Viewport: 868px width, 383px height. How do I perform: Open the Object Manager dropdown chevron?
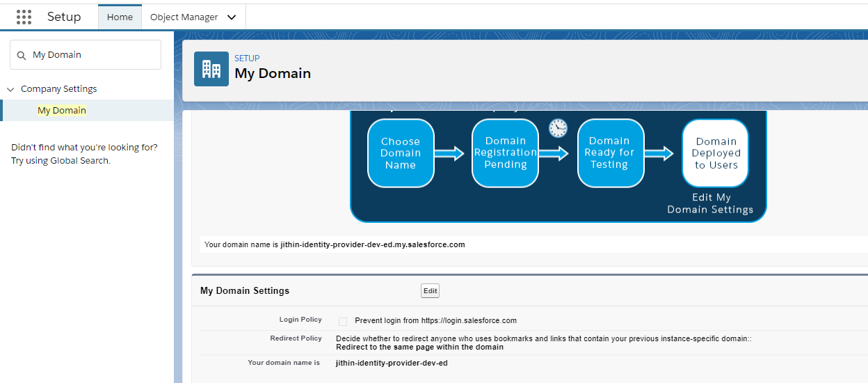(232, 17)
